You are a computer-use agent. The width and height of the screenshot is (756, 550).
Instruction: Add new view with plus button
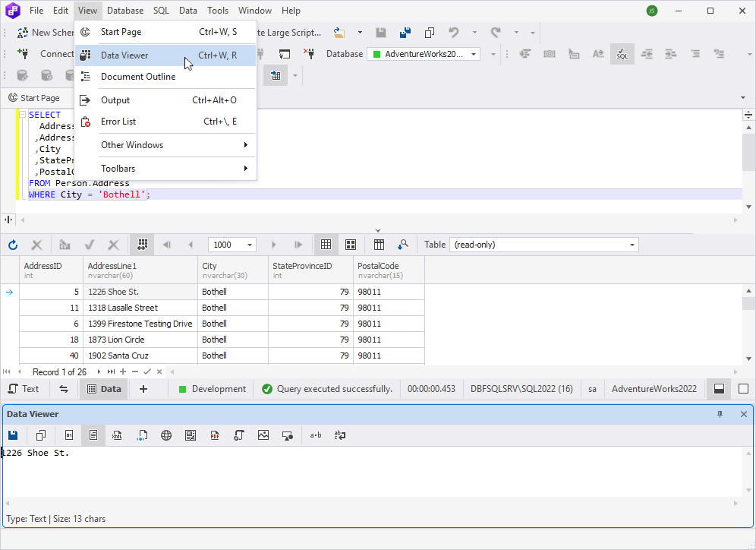pyautogui.click(x=143, y=389)
